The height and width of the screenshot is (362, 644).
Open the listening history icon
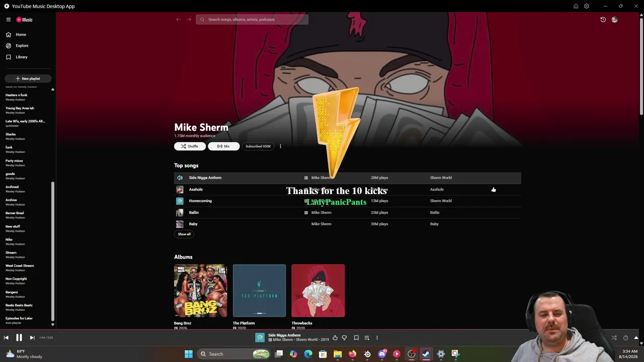(603, 20)
